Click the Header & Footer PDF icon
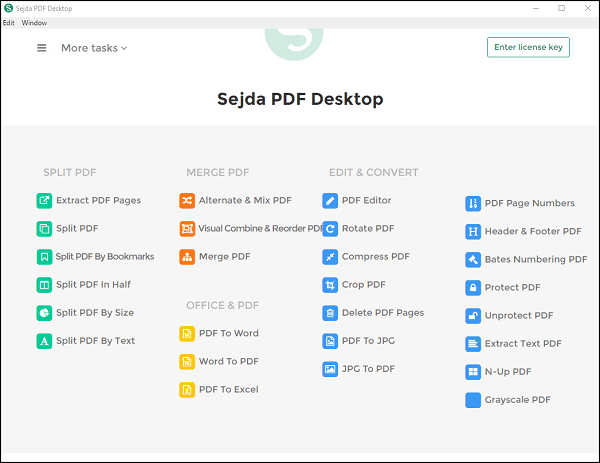This screenshot has width=600, height=463. coord(473,232)
